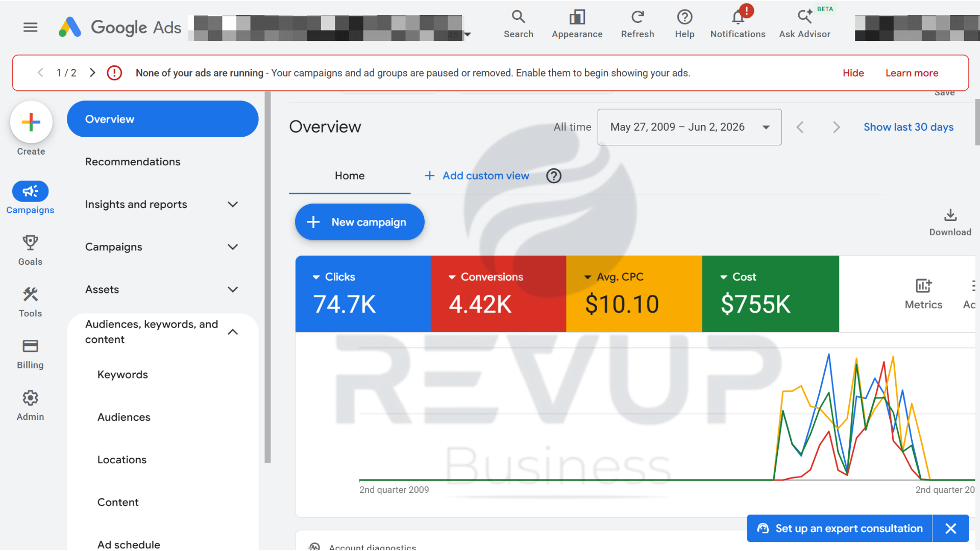Screen dimensions: 980x551
Task: Select Campaigns in the left rail
Action: [30, 197]
